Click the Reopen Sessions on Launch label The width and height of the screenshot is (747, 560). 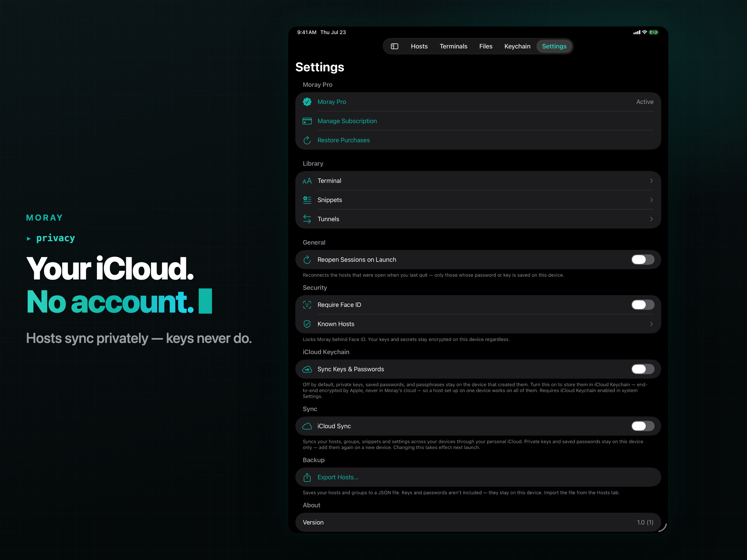tap(357, 260)
